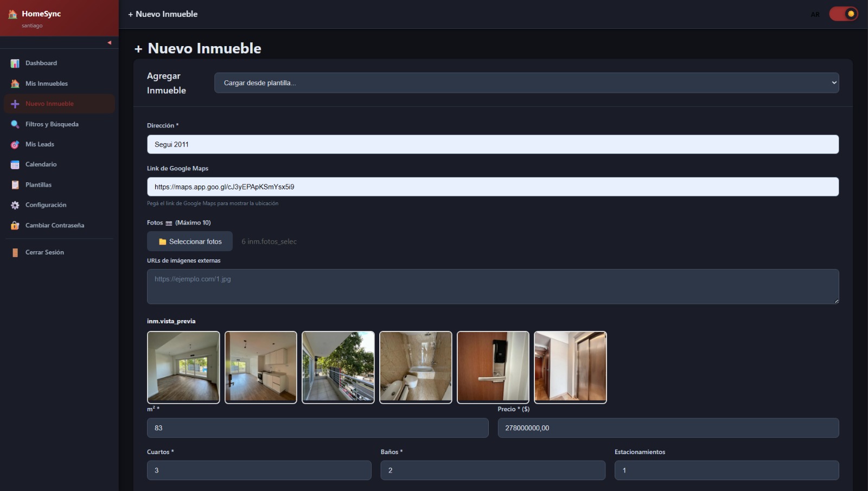The width and height of the screenshot is (868, 491).
Task: Open the balcony photo thumbnail
Action: (338, 367)
